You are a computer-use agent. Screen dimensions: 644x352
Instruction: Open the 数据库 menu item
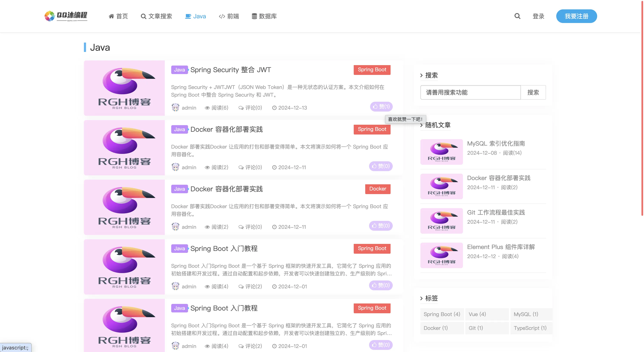pyautogui.click(x=264, y=16)
